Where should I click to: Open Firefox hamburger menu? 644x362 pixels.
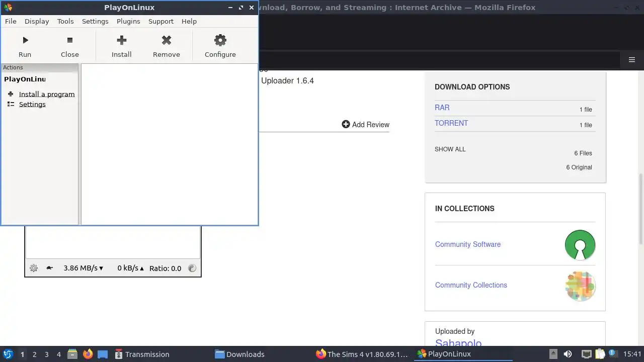click(632, 60)
